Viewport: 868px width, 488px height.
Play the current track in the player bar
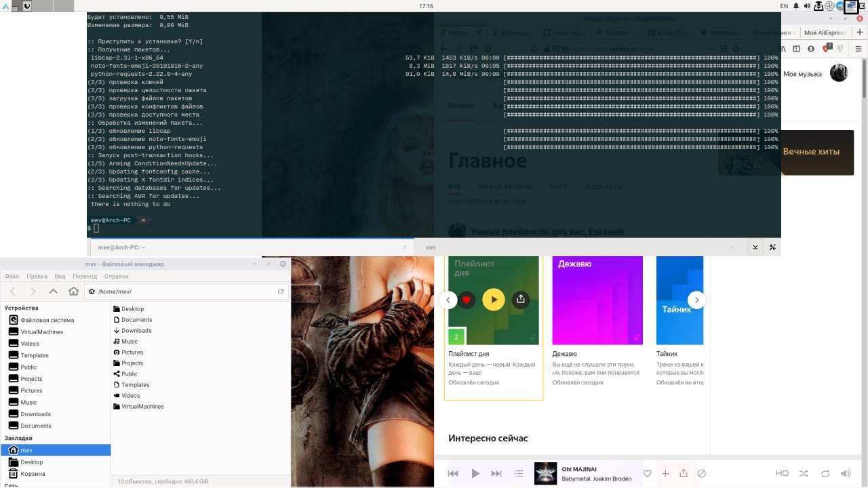[475, 474]
